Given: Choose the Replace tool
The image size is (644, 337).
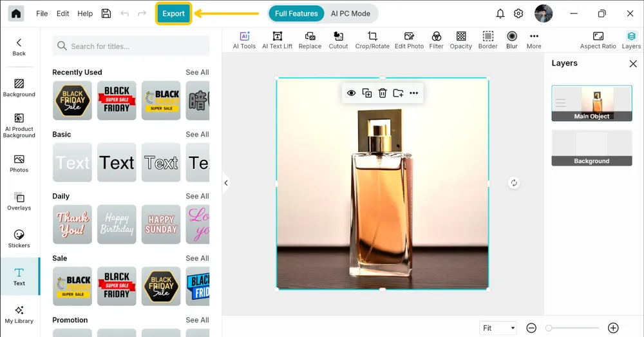Looking at the screenshot, I should click(x=310, y=41).
